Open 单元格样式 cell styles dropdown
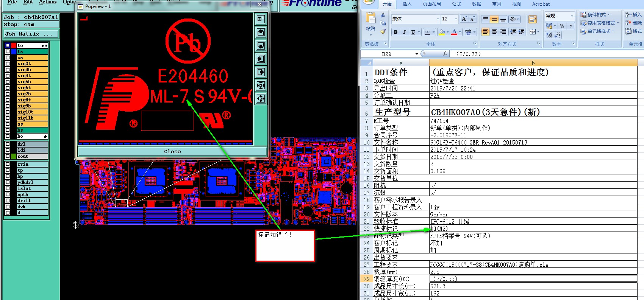 (597, 31)
